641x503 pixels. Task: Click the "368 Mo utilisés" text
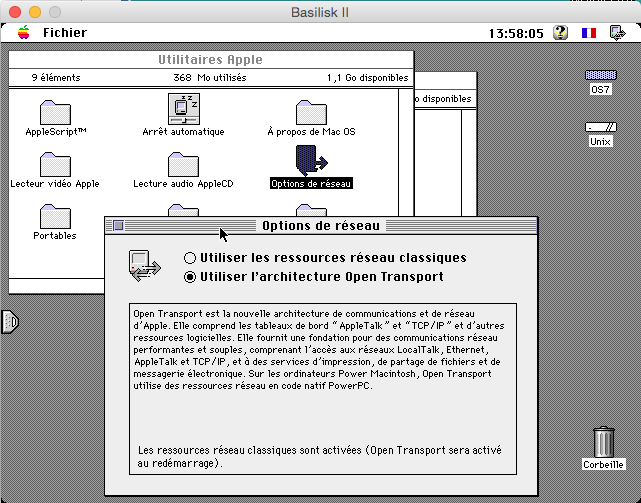[210, 78]
